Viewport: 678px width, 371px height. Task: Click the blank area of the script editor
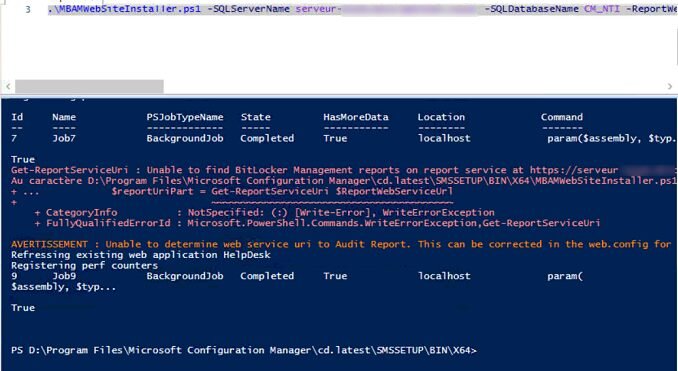coord(339,48)
